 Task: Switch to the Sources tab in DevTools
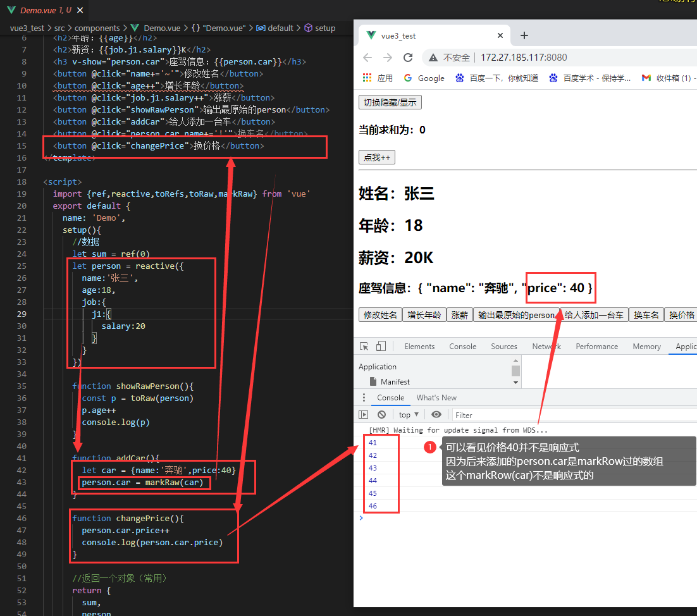point(503,346)
